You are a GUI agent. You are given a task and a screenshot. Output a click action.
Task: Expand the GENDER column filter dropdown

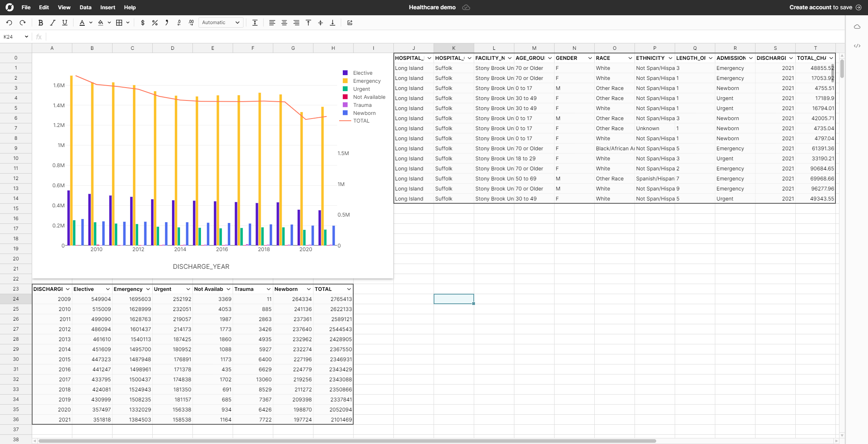point(590,58)
